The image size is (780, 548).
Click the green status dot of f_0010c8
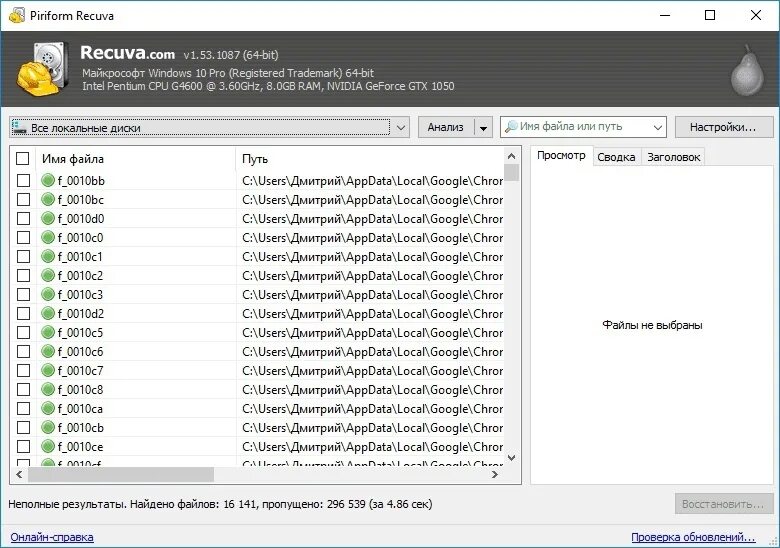click(x=48, y=389)
